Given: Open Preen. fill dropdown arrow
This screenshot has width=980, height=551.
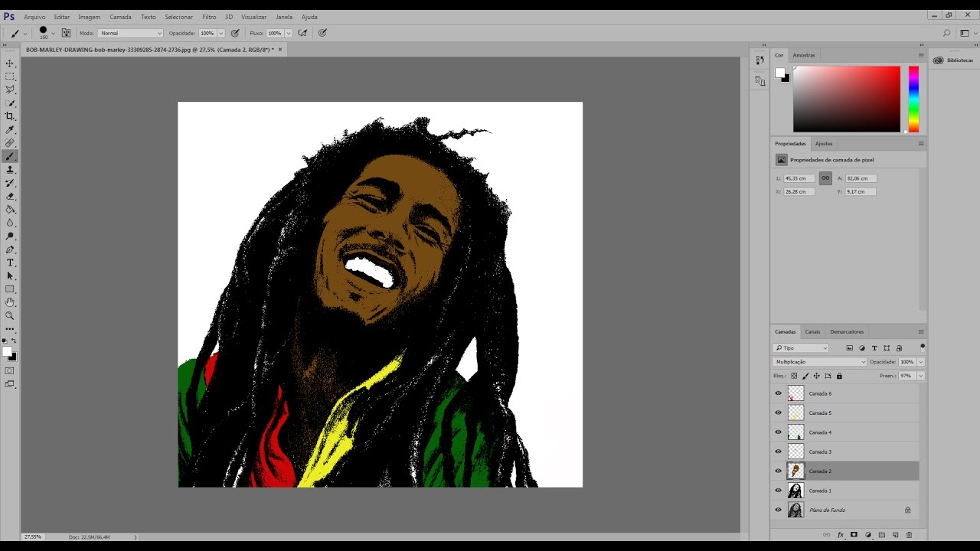Looking at the screenshot, I should 920,376.
